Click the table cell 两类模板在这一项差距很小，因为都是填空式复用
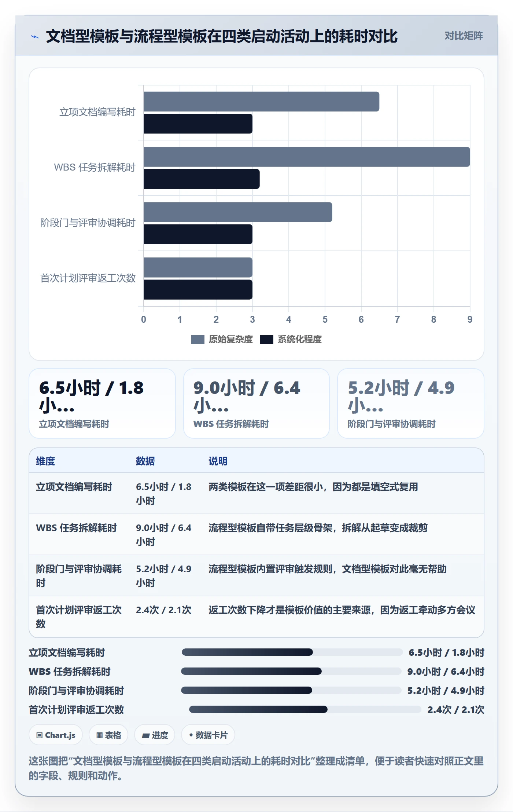513x812 pixels. (x=313, y=487)
